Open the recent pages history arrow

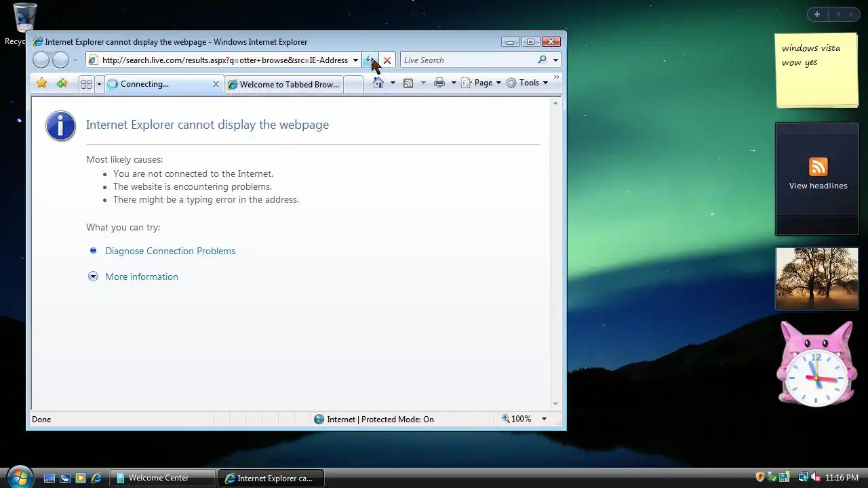click(x=75, y=60)
